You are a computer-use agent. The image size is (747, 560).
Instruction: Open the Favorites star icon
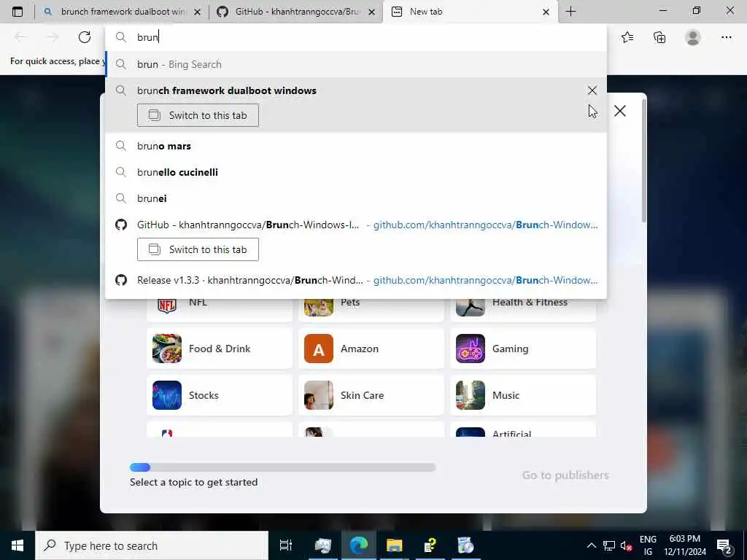point(627,37)
